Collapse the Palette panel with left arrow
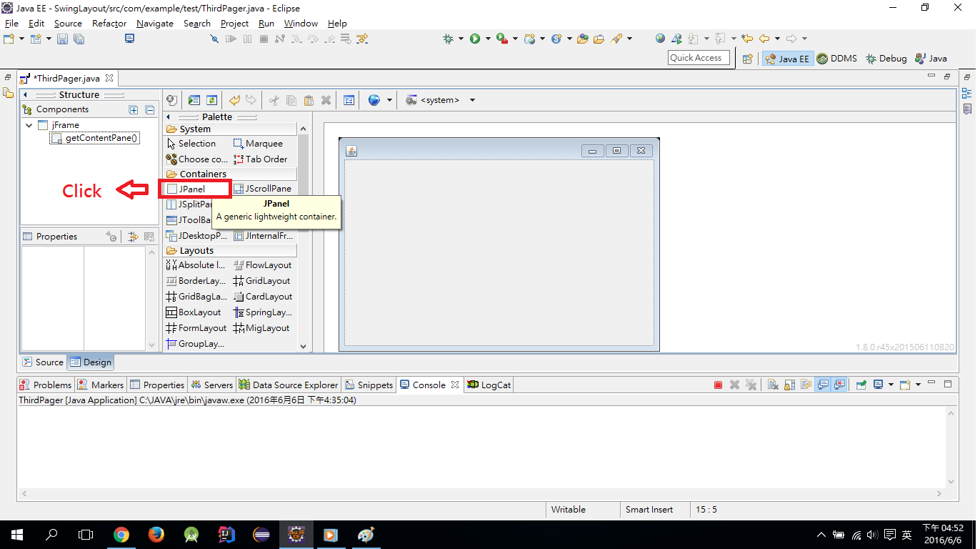Screen dimensions: 980x549 click(169, 117)
